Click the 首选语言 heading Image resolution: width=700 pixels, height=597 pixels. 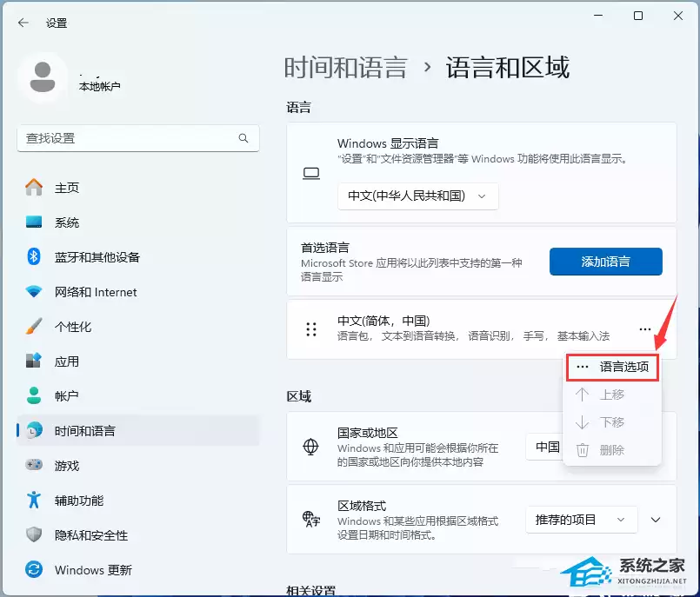[x=325, y=248]
